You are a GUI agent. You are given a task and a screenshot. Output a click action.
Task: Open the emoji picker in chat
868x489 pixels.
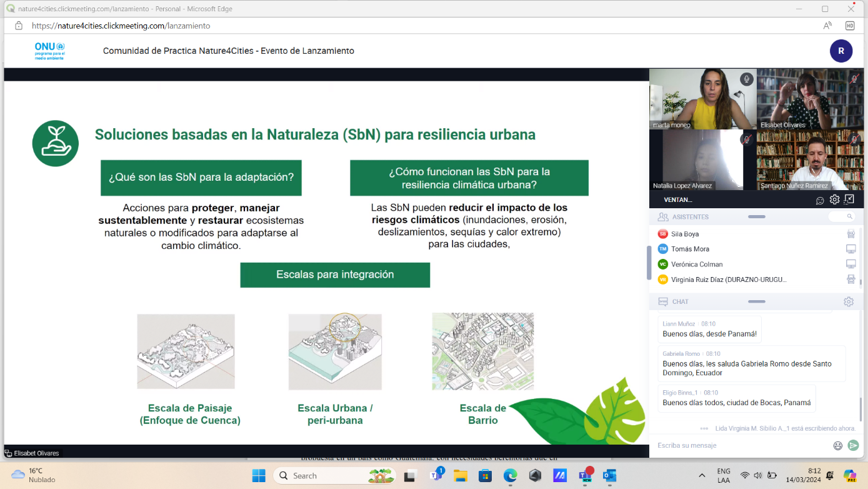[838, 446]
